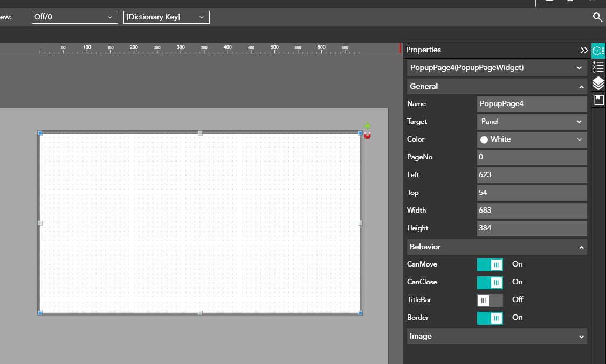Viewport: 606px width, 364px height.
Task: Turn off the Border toggle
Action: tap(490, 318)
